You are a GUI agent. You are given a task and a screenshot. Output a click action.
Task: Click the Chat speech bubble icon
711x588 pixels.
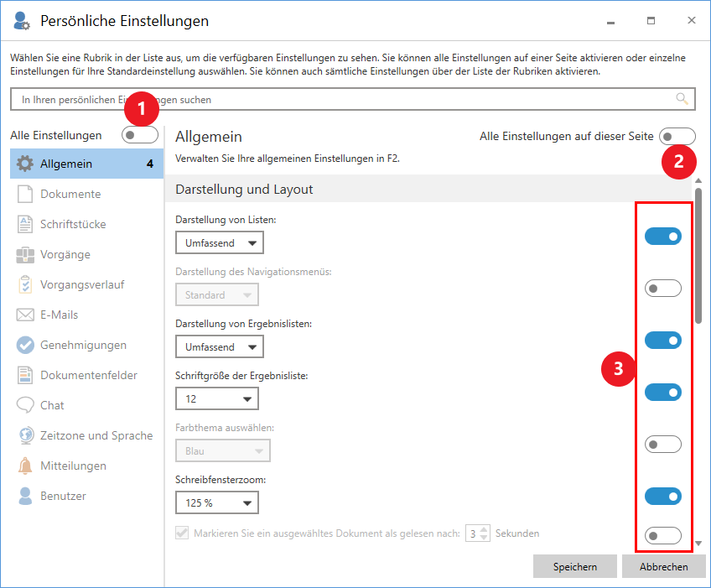pyautogui.click(x=25, y=405)
